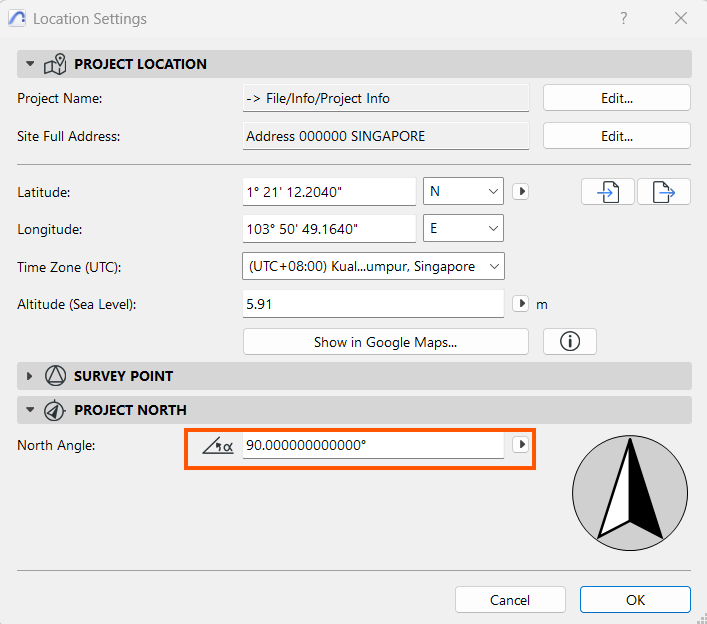
Task: Click the info icon button
Action: click(x=570, y=342)
